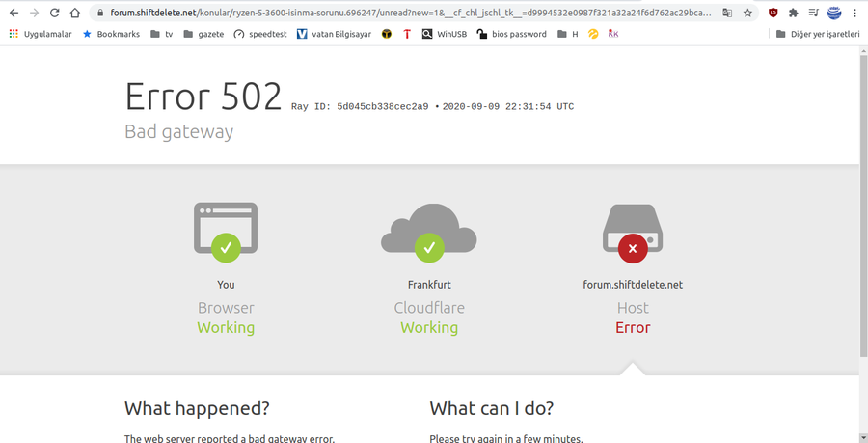Click the forum.shiftdelete.net address bar
868x443 pixels.
coord(410,13)
